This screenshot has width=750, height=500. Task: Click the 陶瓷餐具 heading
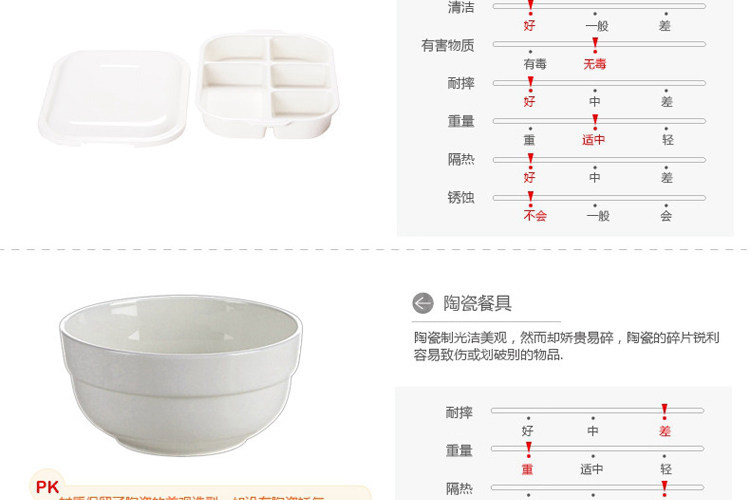click(477, 303)
